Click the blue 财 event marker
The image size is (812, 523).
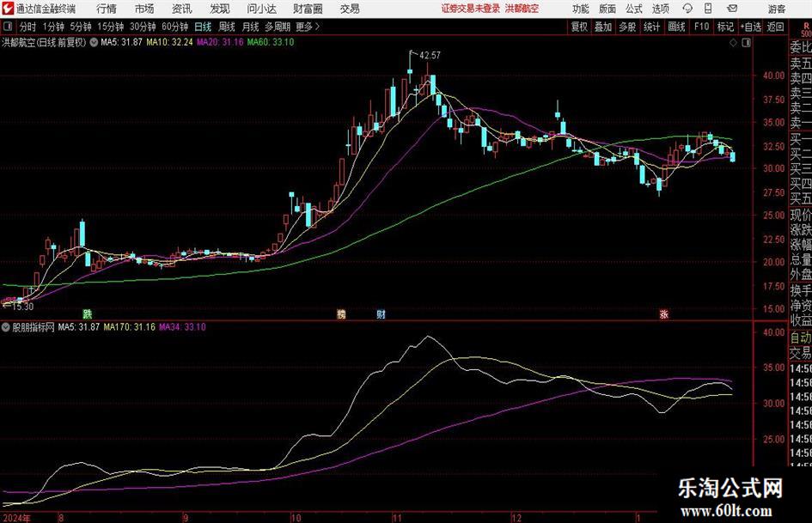coord(381,314)
